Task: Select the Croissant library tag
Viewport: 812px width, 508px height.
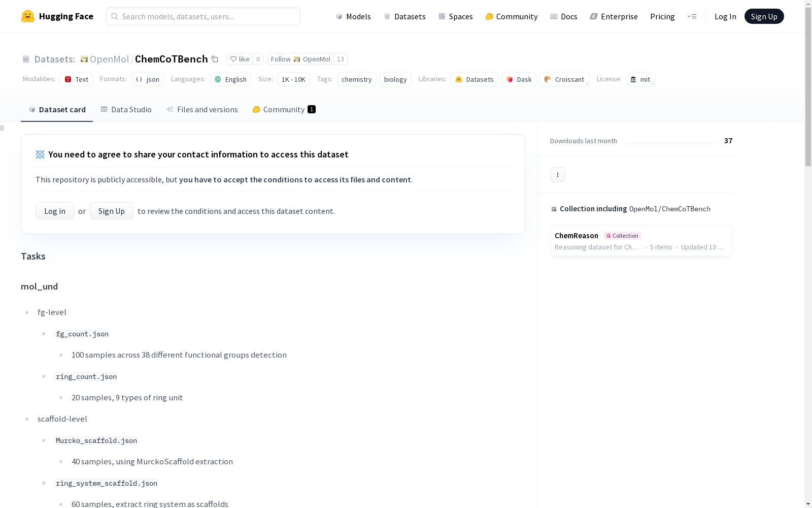Action: click(564, 79)
